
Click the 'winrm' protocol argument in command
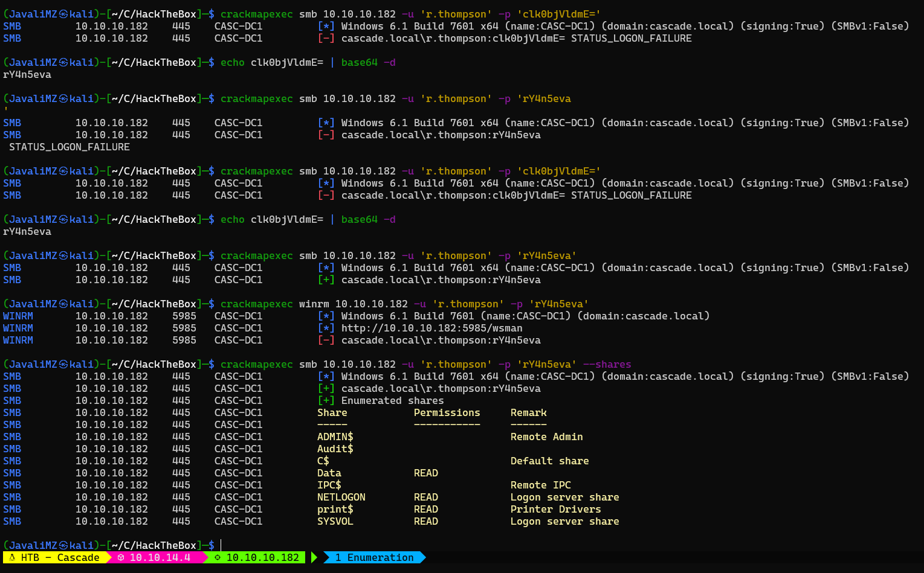pos(314,304)
